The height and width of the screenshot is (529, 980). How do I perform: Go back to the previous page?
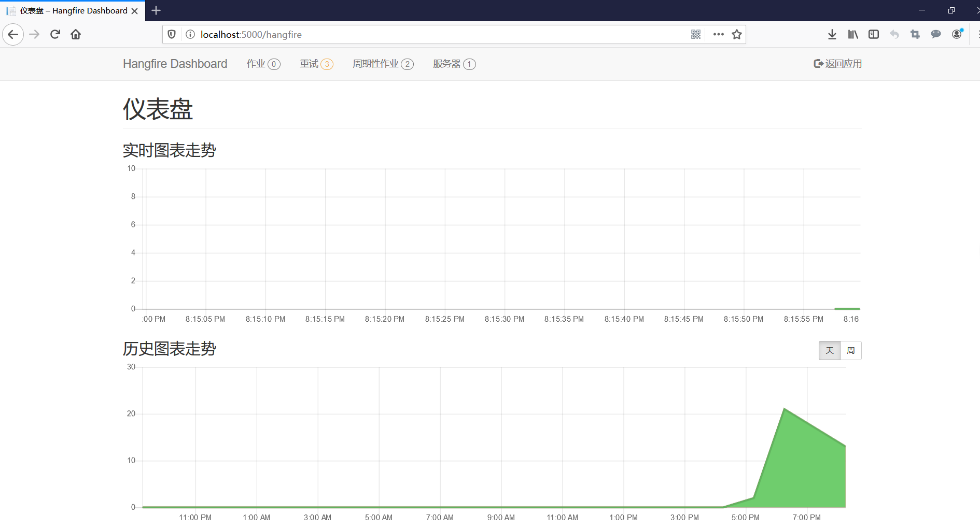(x=13, y=35)
